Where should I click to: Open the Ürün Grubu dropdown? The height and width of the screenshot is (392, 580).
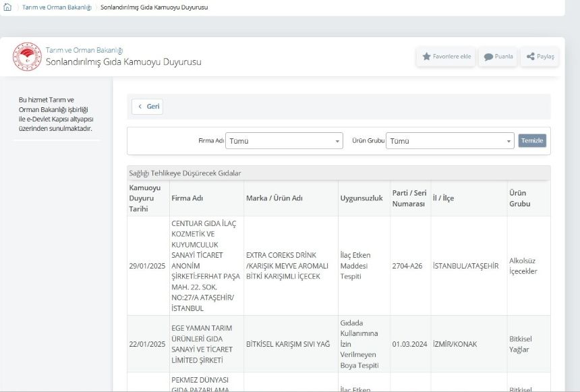click(450, 140)
